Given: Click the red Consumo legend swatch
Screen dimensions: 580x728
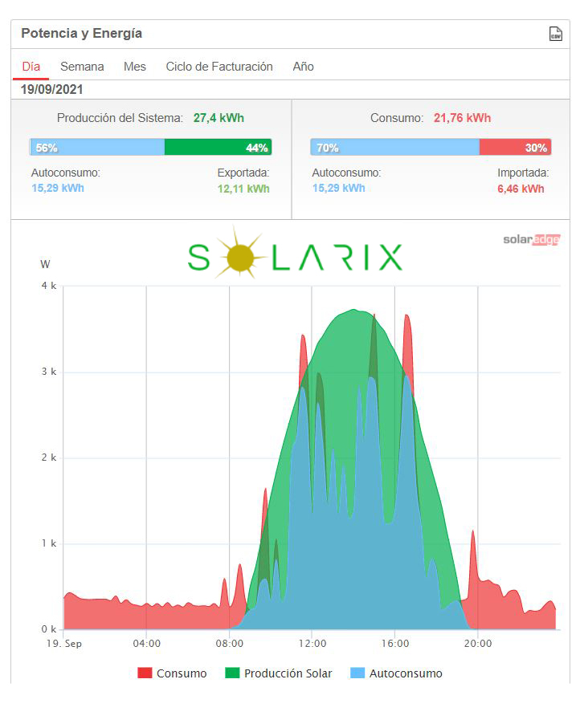Looking at the screenshot, I should click(x=145, y=673).
